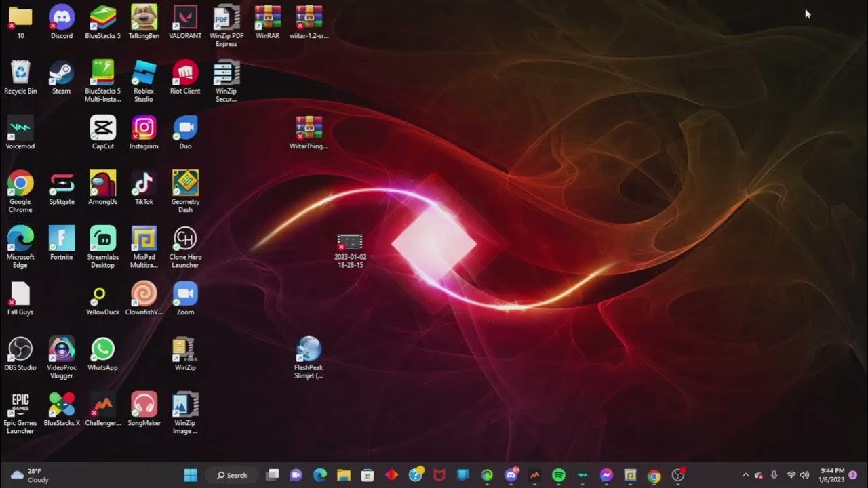Select the AmongUs desktop icon
The width and height of the screenshot is (868, 488).
point(103,188)
